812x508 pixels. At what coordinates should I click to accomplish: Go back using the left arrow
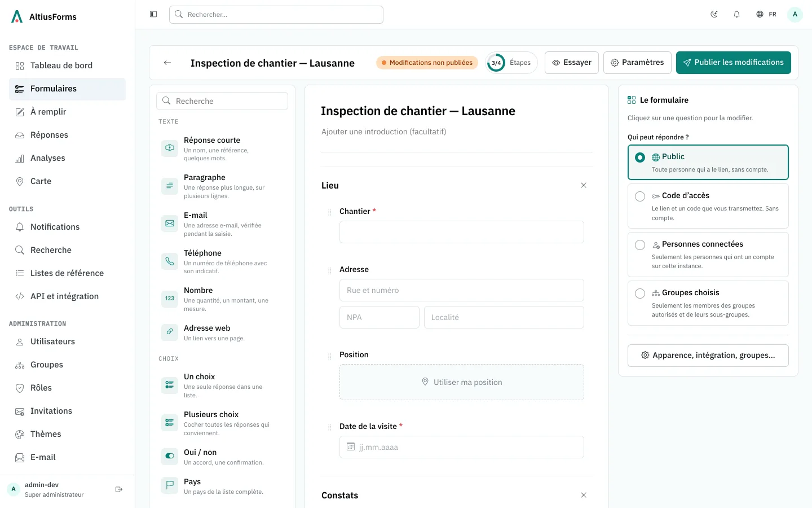click(167, 63)
